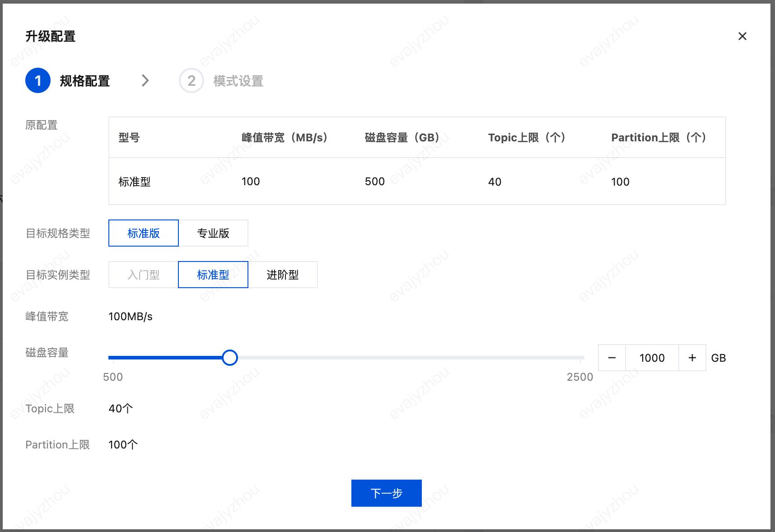Click the 模式设置 step label
775x532 pixels.
pyautogui.click(x=238, y=81)
